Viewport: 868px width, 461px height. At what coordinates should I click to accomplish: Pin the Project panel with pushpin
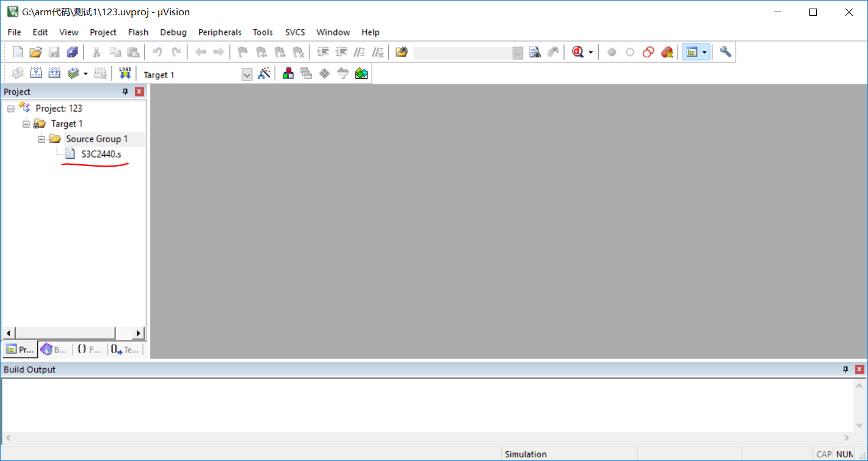click(x=126, y=92)
